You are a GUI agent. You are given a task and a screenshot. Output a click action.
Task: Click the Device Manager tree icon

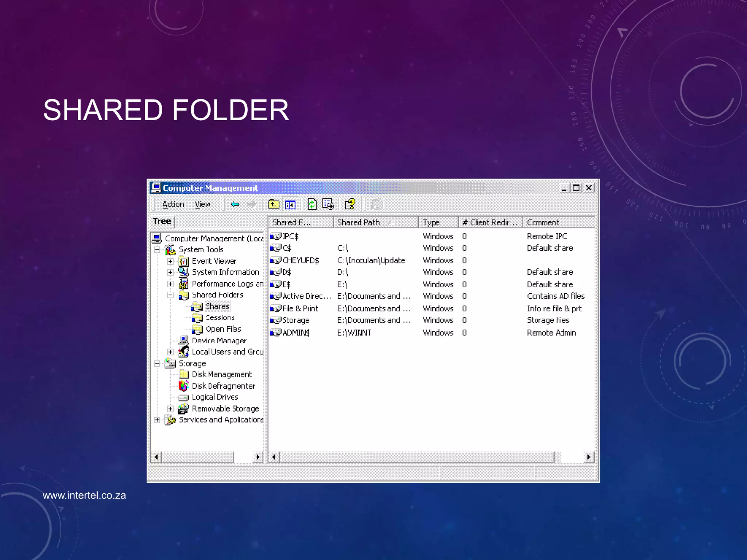(183, 340)
